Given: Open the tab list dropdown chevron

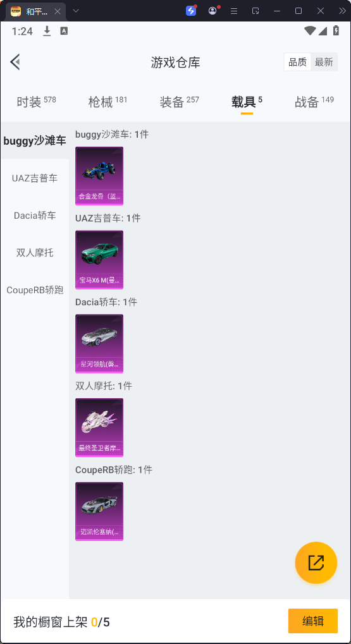Looking at the screenshot, I should [x=76, y=11].
